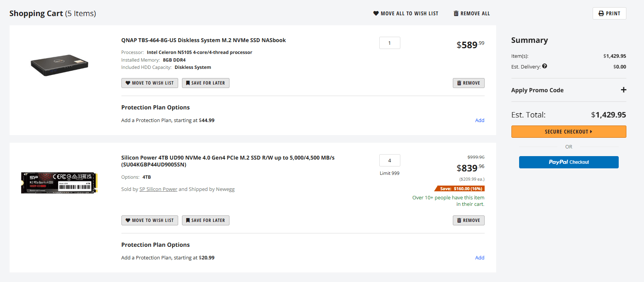Screen dimensions: 644x282
Task: Move QNAP NASbook to wish list
Action: [149, 83]
